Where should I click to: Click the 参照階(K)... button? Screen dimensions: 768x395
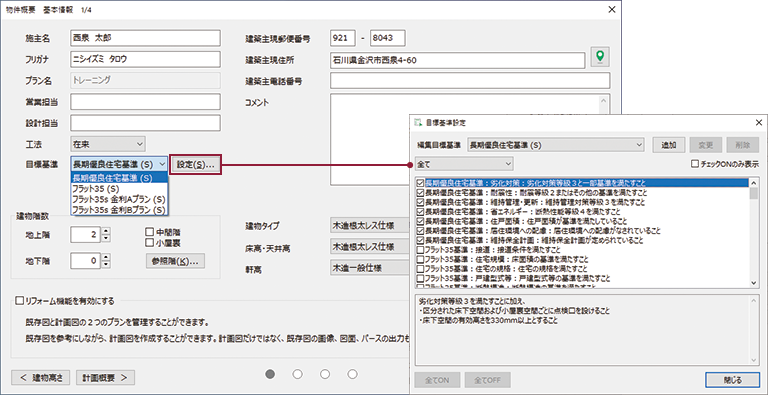point(175,261)
